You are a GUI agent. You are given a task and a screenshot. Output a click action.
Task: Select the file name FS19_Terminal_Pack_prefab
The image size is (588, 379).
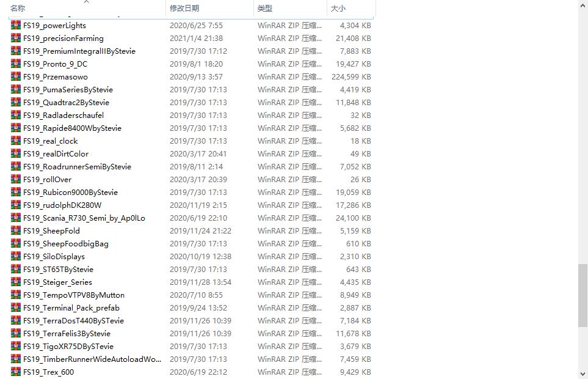[71, 307]
